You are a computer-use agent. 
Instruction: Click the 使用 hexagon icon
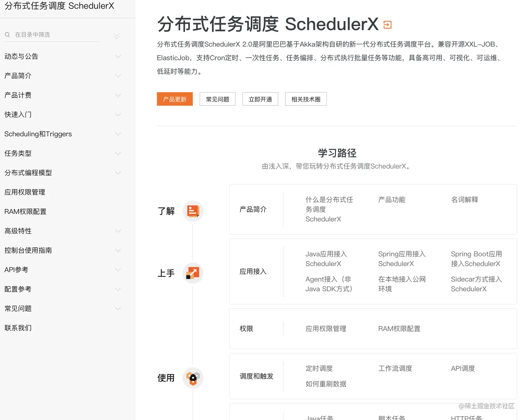pos(193,378)
